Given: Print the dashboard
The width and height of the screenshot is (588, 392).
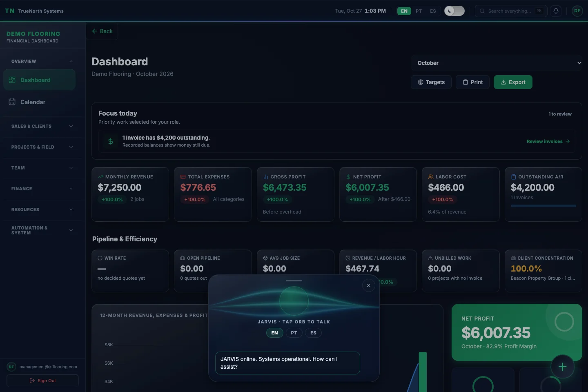Looking at the screenshot, I should pyautogui.click(x=473, y=82).
